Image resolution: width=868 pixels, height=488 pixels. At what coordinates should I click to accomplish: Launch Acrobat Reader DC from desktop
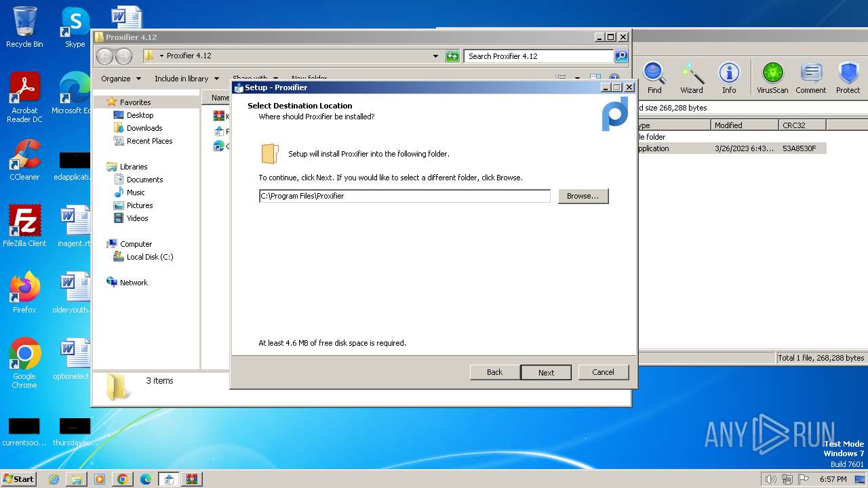24,97
